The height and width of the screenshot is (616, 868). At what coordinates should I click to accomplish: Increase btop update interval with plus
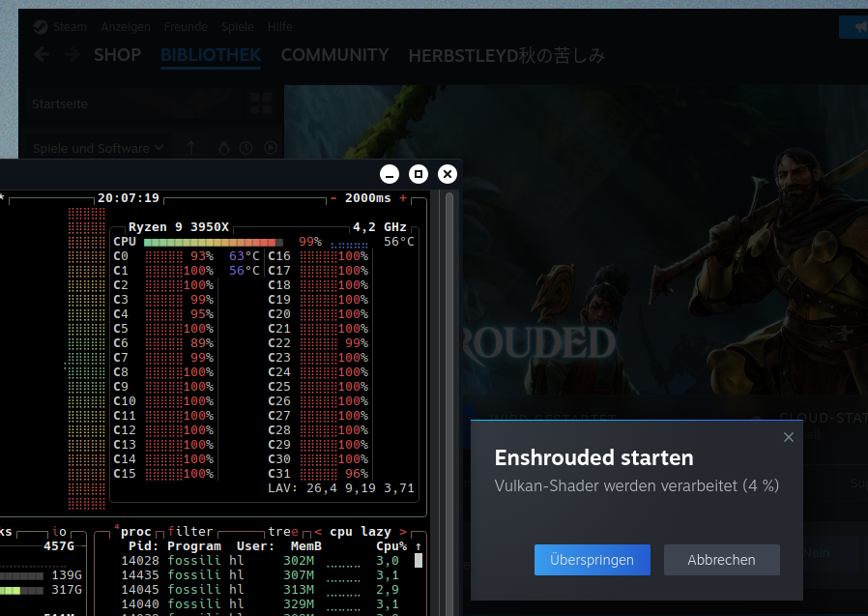tap(403, 198)
